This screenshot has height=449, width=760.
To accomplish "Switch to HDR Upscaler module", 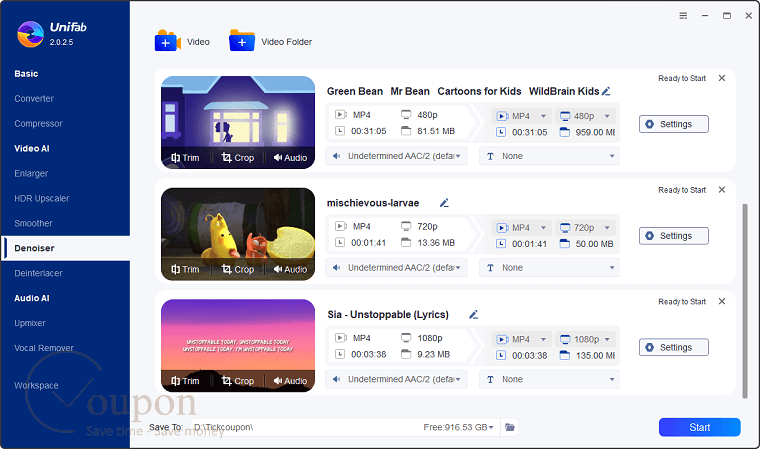I will pos(42,198).
